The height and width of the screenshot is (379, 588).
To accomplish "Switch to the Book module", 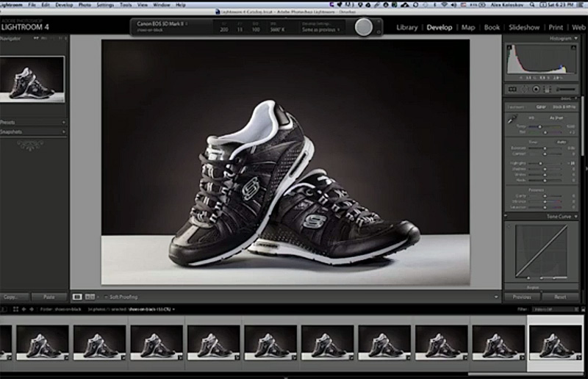I will click(492, 27).
